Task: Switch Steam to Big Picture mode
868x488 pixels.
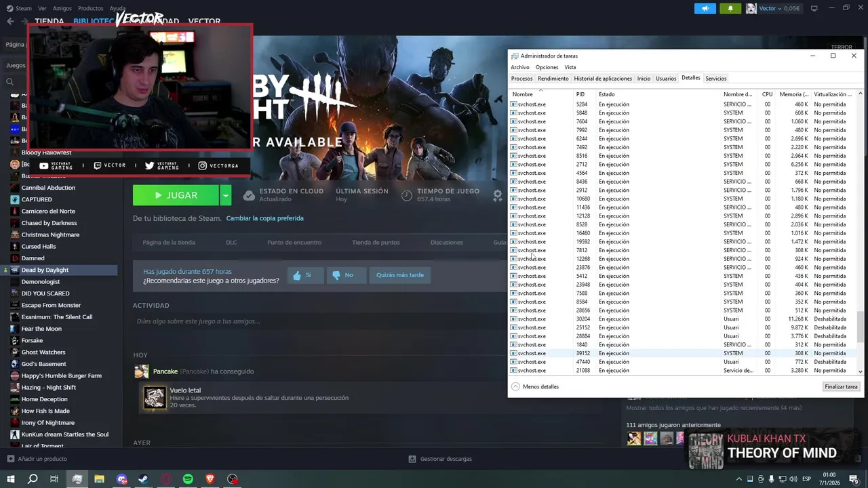Action: (814, 8)
